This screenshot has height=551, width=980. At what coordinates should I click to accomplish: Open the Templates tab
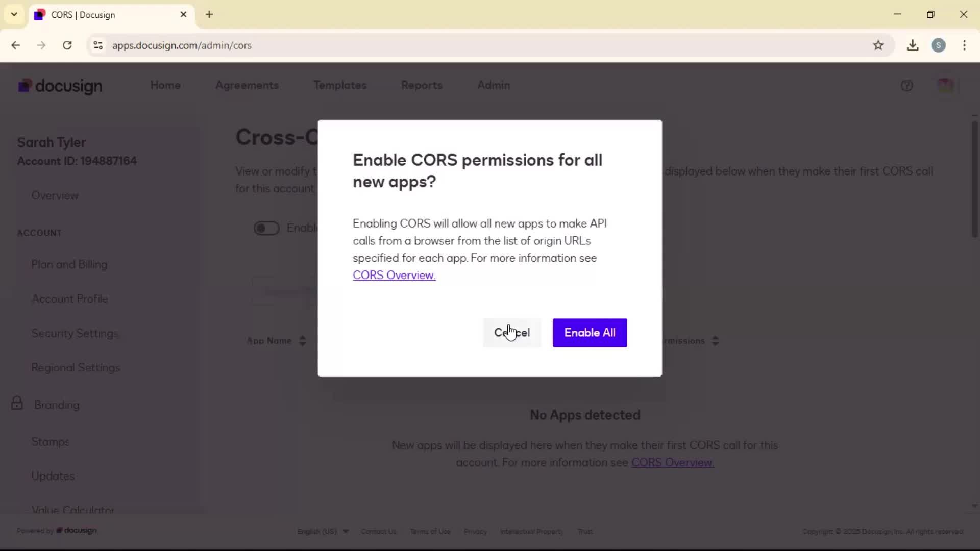[340, 85]
